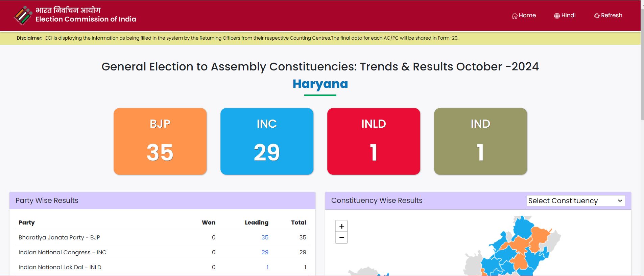Click the Home house icon

tap(515, 16)
